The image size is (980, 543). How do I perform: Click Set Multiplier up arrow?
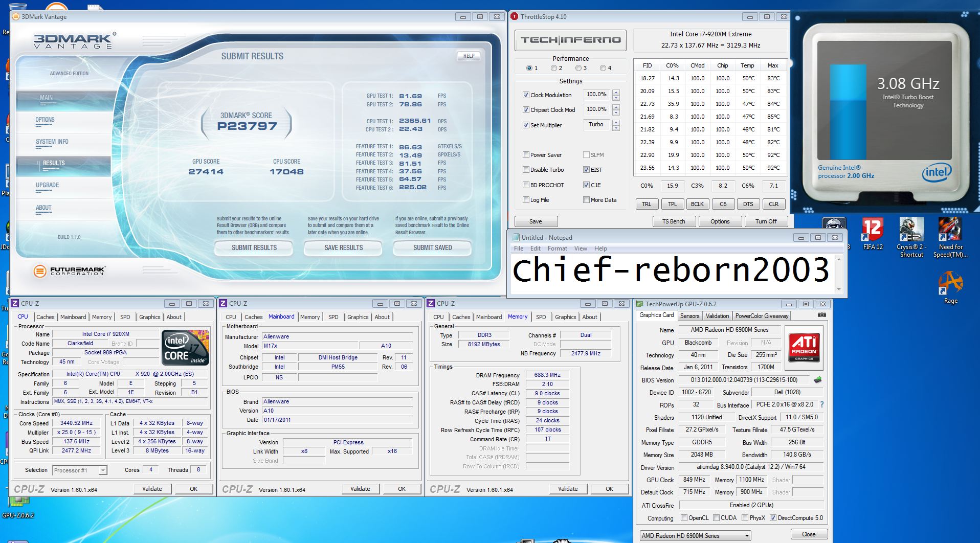point(616,122)
